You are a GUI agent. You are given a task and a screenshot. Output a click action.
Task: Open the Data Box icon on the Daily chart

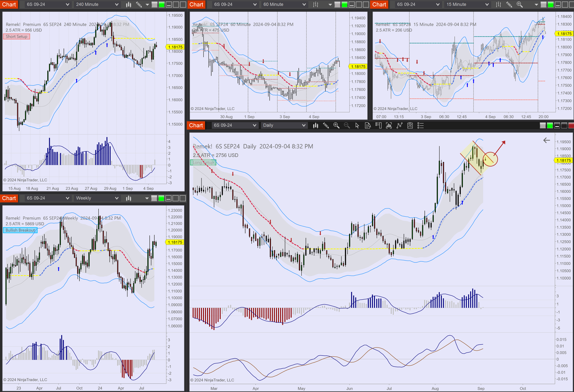(x=368, y=125)
